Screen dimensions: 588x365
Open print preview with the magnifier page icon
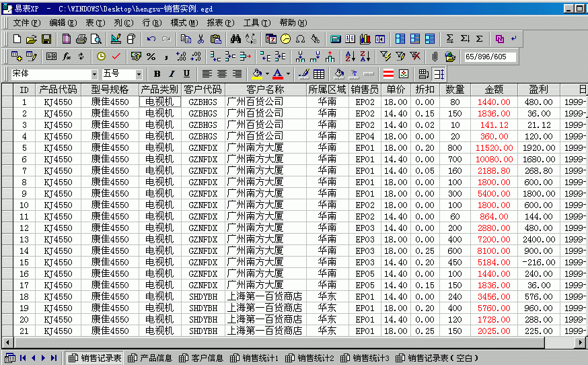(96, 38)
